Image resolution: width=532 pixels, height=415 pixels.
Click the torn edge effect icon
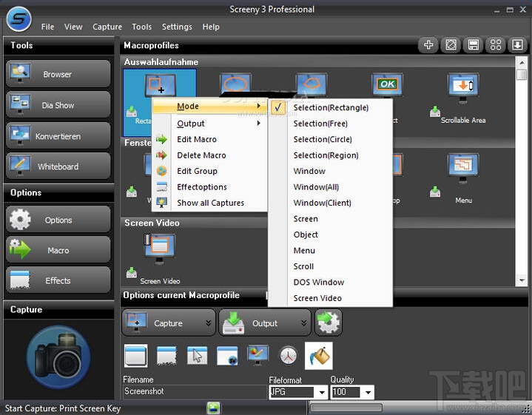point(166,356)
